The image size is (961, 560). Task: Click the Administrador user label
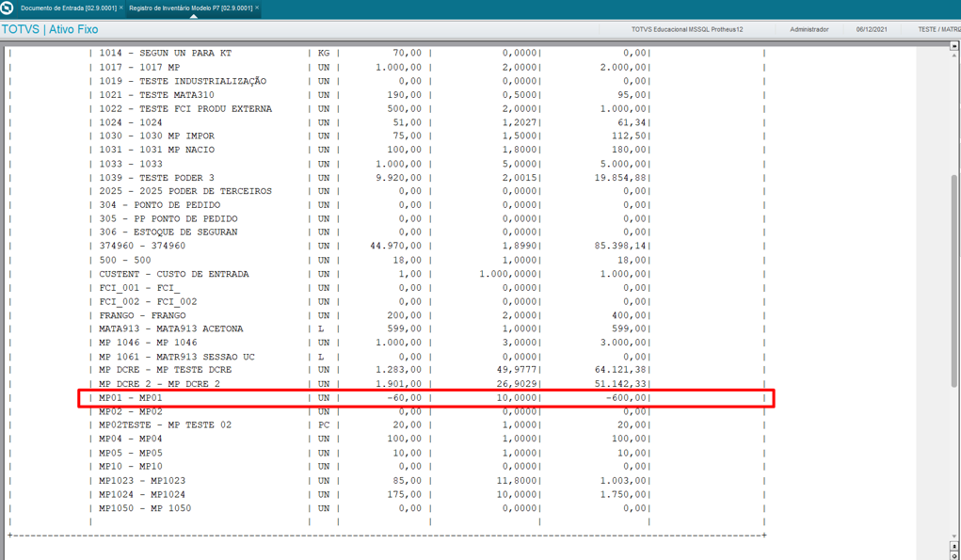(x=809, y=29)
